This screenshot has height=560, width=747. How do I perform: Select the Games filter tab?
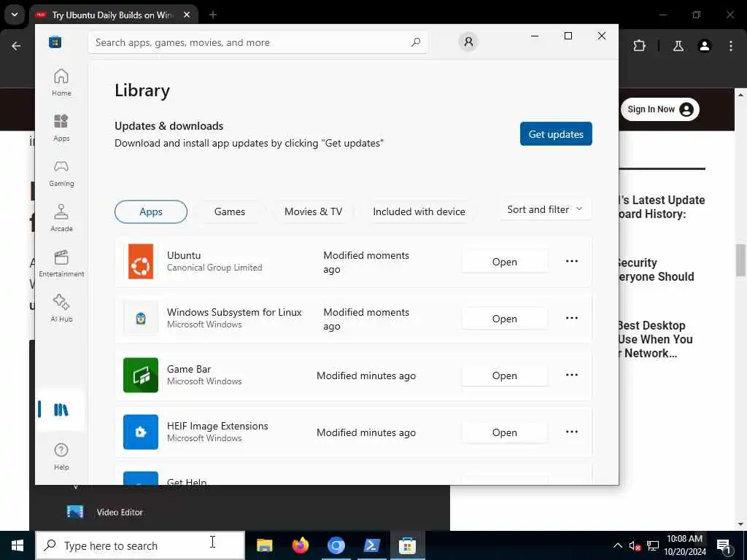pos(230,211)
